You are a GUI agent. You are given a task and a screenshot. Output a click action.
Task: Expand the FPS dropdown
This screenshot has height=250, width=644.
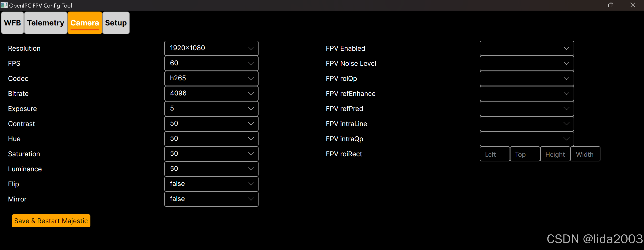[211, 63]
